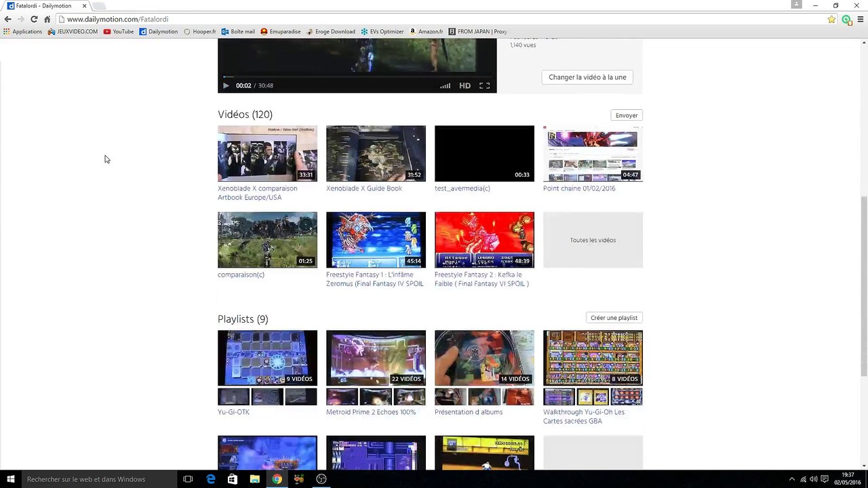The height and width of the screenshot is (488, 868).
Task: Open the Chrome profile button
Action: point(797,5)
